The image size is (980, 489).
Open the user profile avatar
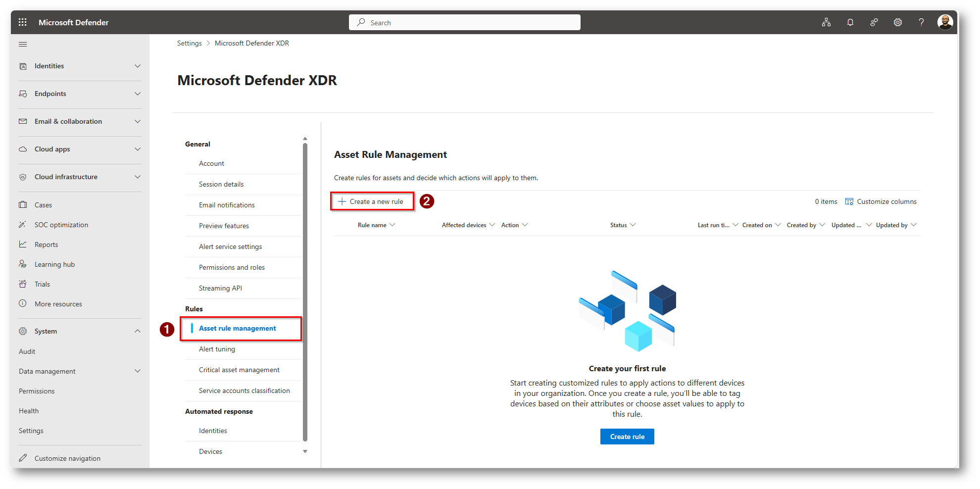(x=945, y=22)
